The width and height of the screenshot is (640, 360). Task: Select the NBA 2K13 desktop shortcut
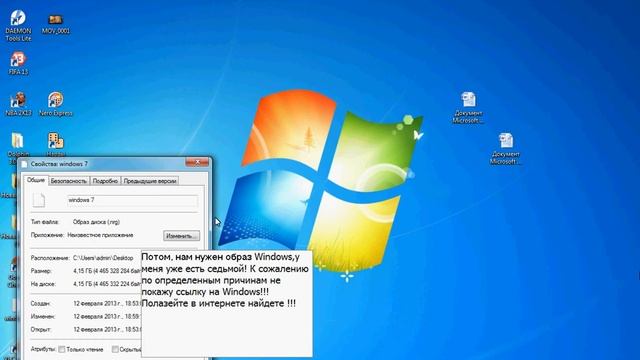click(18, 104)
